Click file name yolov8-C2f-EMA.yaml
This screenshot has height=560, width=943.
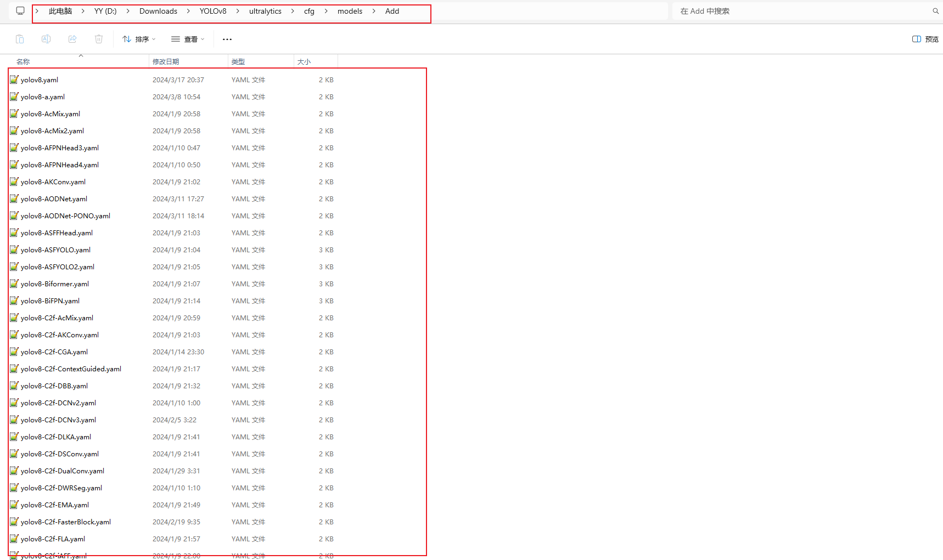click(55, 505)
